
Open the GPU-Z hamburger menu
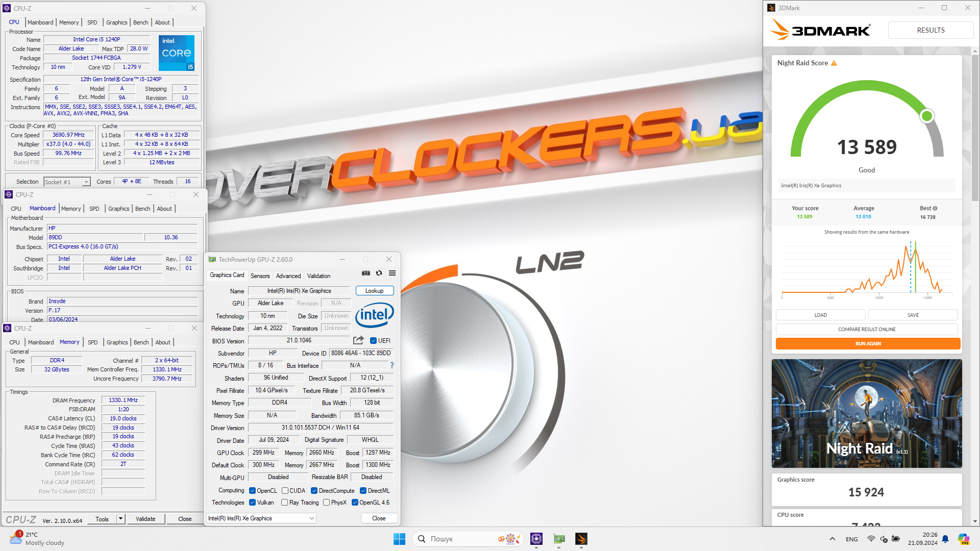pos(392,273)
